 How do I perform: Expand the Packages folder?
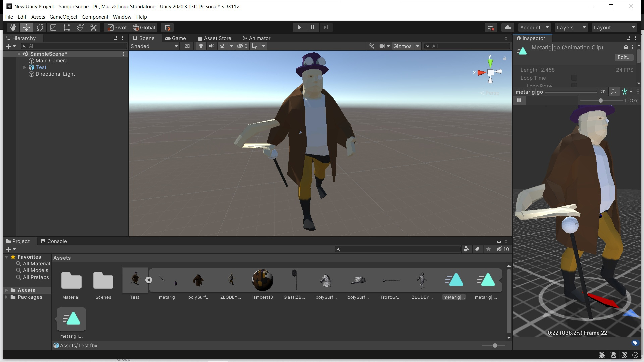click(x=6, y=297)
